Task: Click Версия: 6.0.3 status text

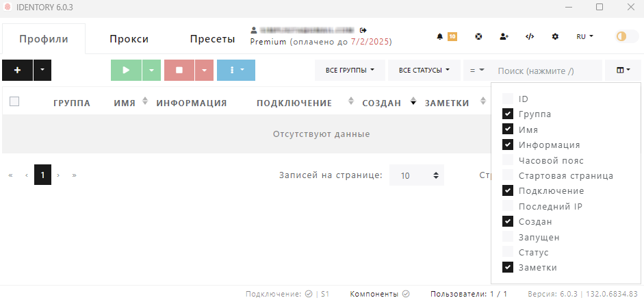Action: coord(552,294)
